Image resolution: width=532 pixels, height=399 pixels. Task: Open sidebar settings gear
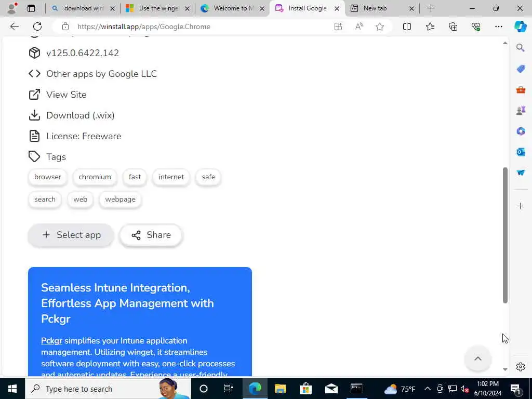pos(520,367)
